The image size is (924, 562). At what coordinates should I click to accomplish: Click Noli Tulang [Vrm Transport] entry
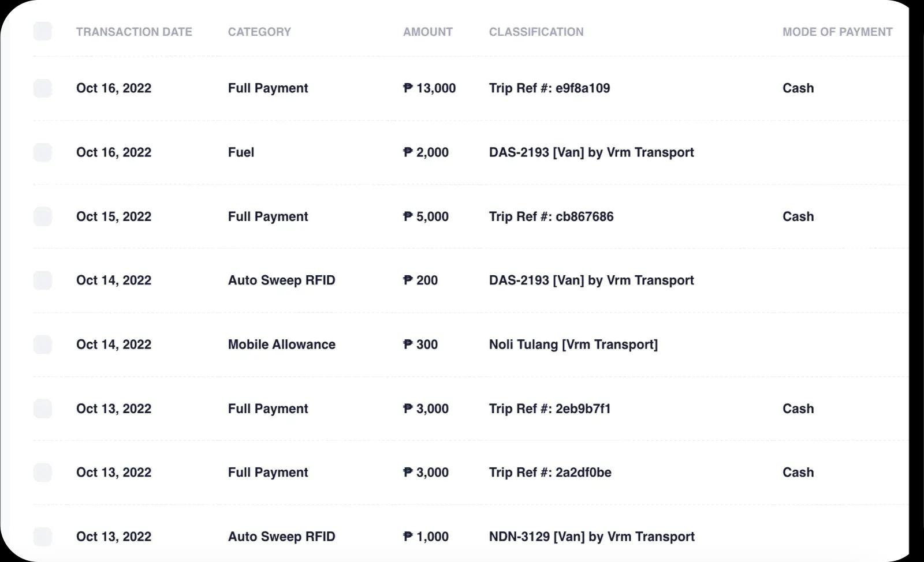pos(573,344)
